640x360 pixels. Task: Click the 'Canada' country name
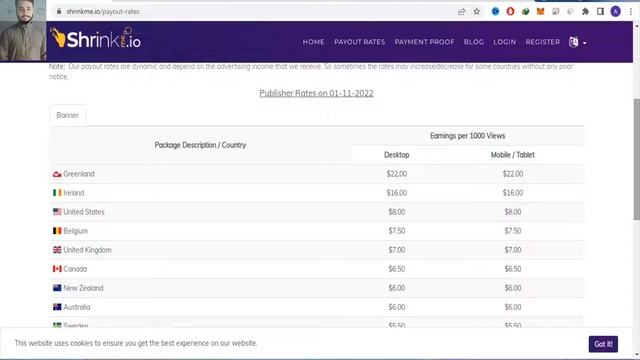(75, 269)
